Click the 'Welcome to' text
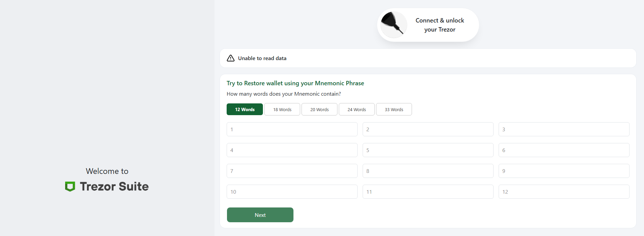The height and width of the screenshot is (236, 644). click(107, 171)
